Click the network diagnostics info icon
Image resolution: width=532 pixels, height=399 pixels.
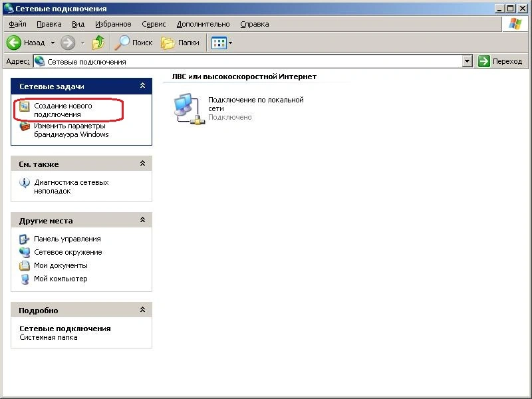[x=25, y=183]
